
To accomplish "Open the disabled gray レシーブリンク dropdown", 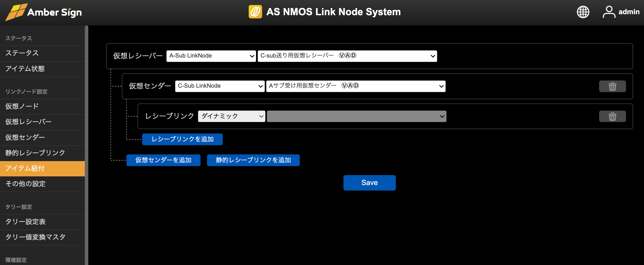I will click(x=356, y=116).
